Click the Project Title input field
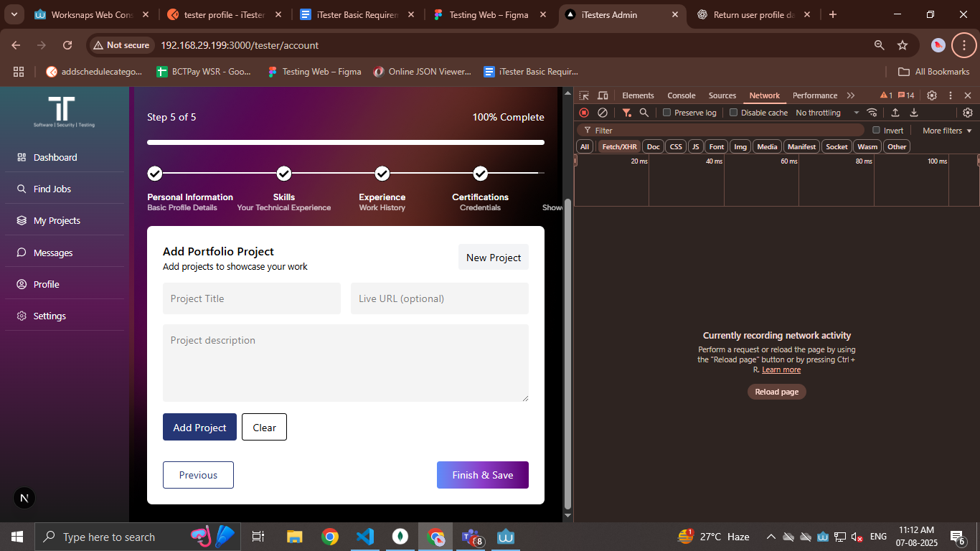 252,298
